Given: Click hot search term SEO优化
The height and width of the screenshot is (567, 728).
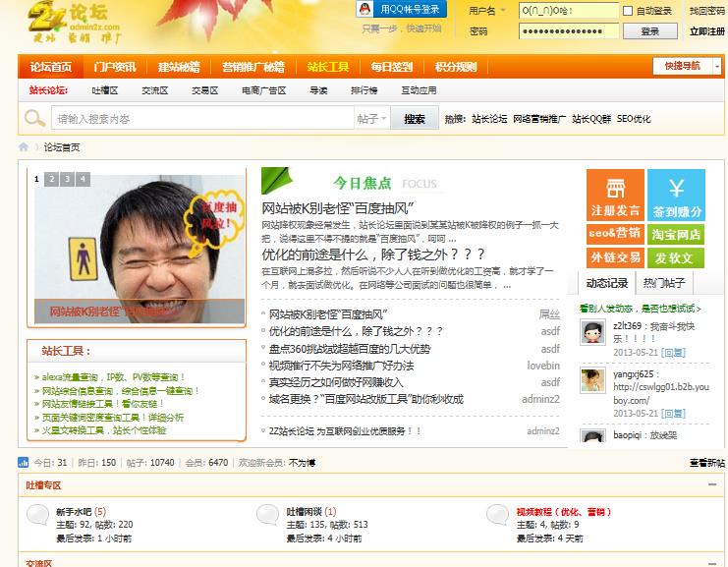Looking at the screenshot, I should pos(634,119).
